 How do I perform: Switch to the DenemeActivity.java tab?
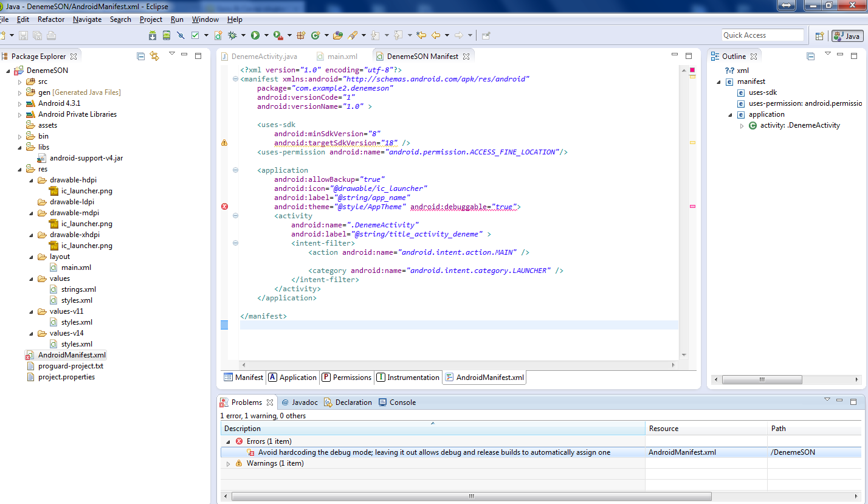click(260, 56)
